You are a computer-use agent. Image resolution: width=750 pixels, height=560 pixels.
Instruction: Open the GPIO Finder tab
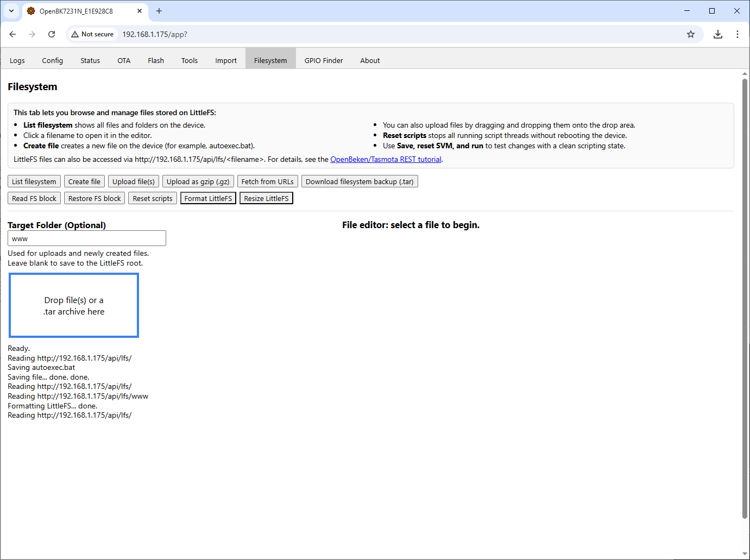(x=324, y=60)
